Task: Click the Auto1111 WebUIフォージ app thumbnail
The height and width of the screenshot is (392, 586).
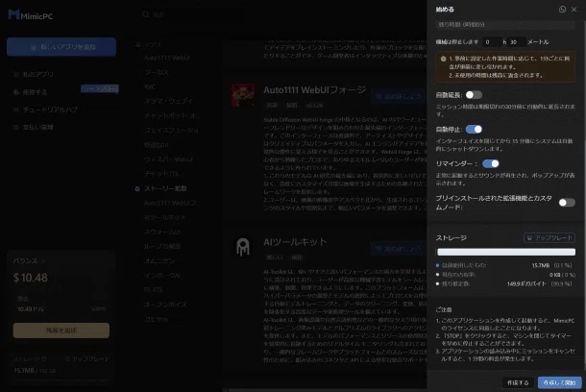Action: click(x=243, y=95)
